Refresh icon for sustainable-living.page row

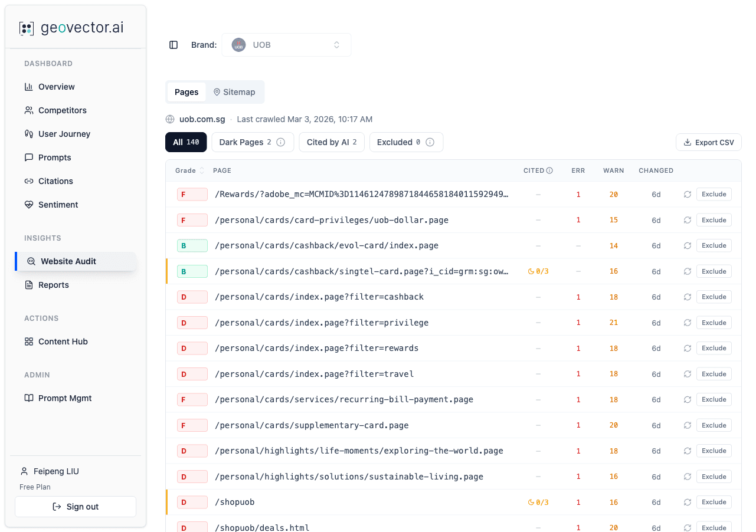click(688, 477)
